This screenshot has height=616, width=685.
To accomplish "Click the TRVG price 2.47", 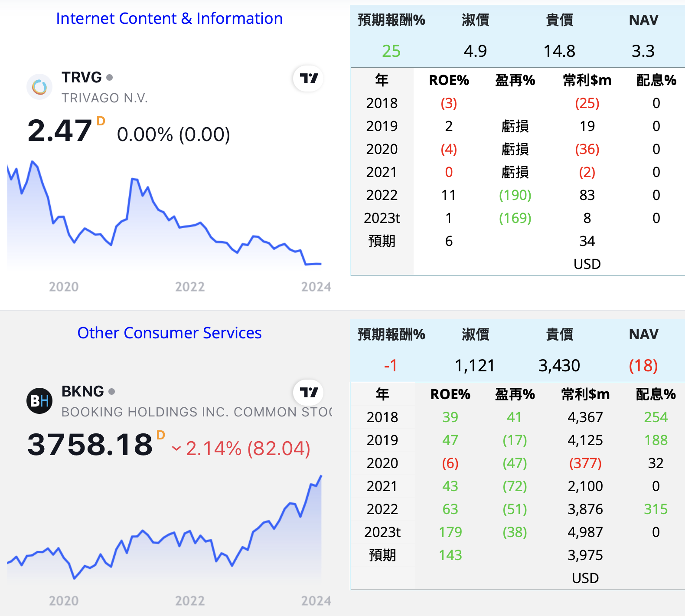I will coord(60,131).
